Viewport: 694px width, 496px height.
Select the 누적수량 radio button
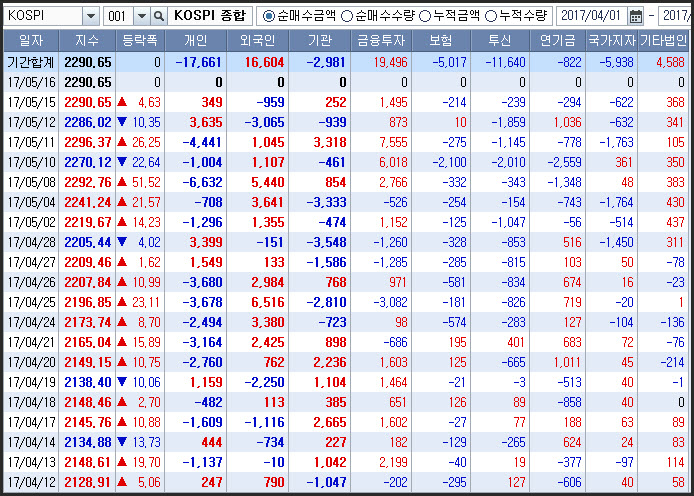pos(491,16)
